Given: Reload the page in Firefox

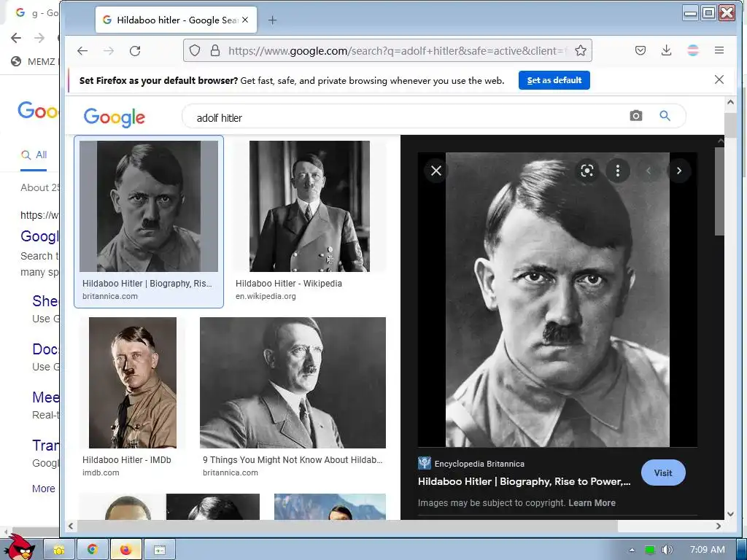Looking at the screenshot, I should 135,51.
